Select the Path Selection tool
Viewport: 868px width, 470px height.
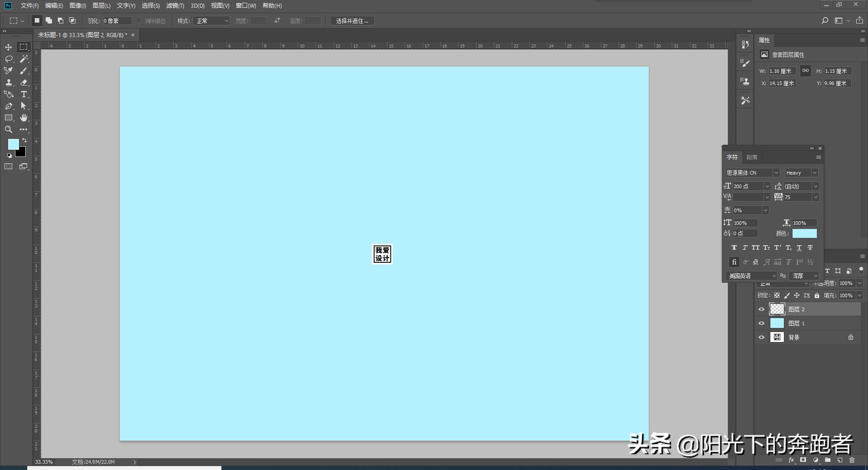pyautogui.click(x=24, y=106)
